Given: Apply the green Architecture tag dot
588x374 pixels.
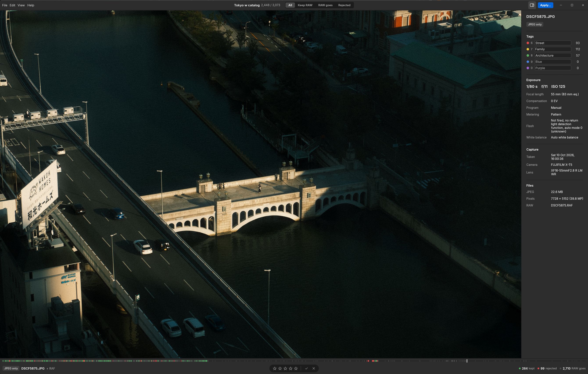Looking at the screenshot, I should [x=528, y=56].
